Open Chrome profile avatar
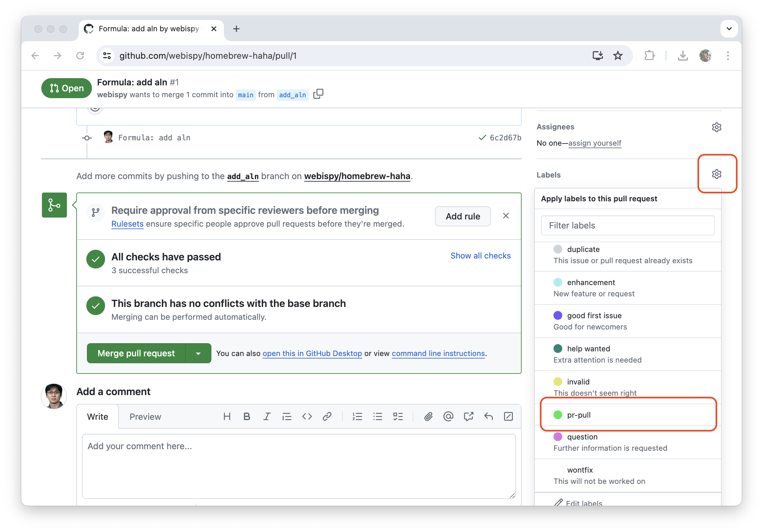The image size is (763, 532). click(705, 55)
